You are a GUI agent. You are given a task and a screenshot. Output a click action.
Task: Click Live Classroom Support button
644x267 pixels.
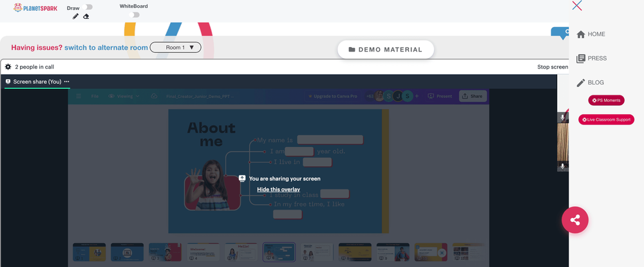coord(606,120)
